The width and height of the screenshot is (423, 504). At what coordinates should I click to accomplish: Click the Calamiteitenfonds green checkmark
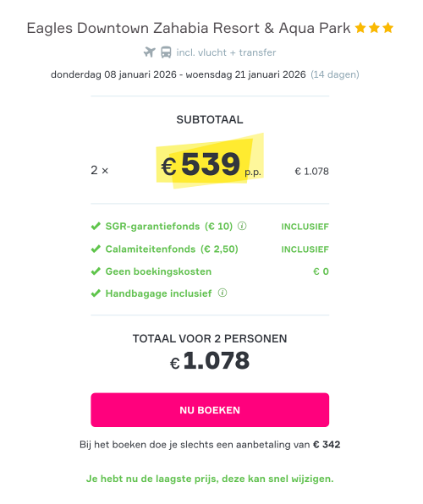[96, 249]
